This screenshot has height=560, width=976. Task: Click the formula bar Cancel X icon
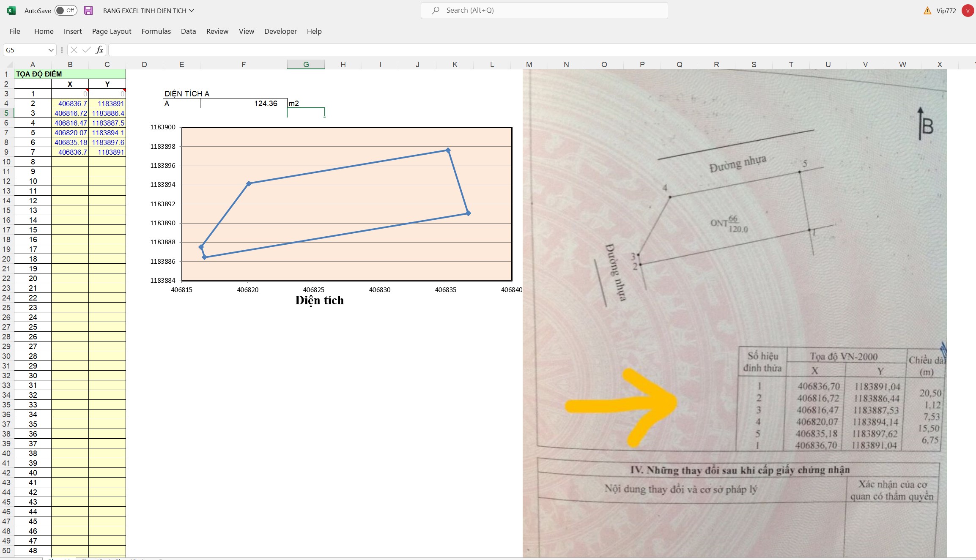[x=74, y=50]
